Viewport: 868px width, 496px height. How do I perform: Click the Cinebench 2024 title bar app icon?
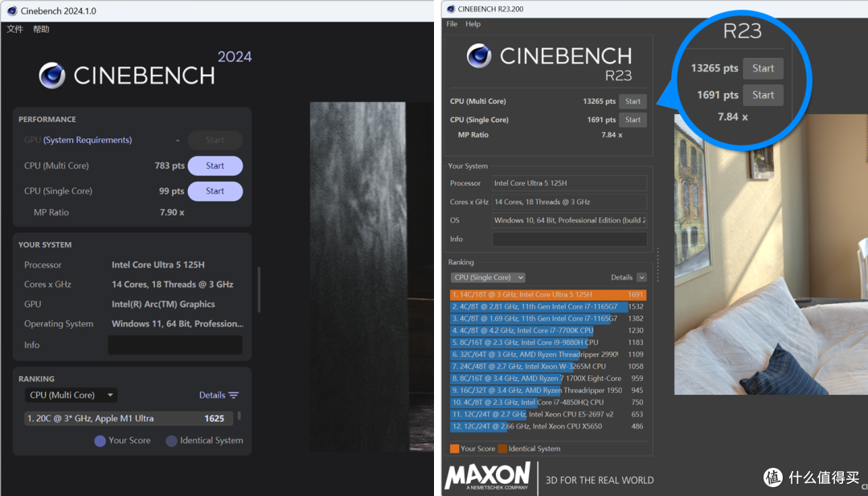(x=11, y=10)
